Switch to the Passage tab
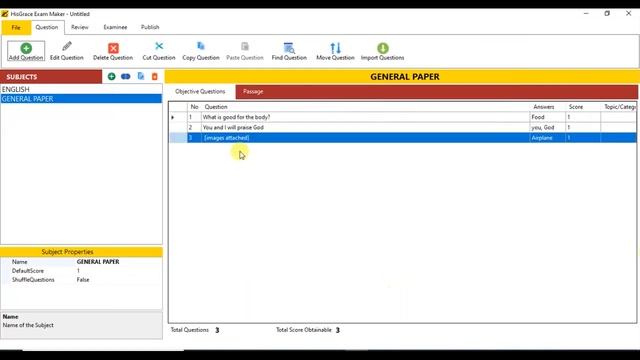Screen dimensions: 640x360 (253, 91)
